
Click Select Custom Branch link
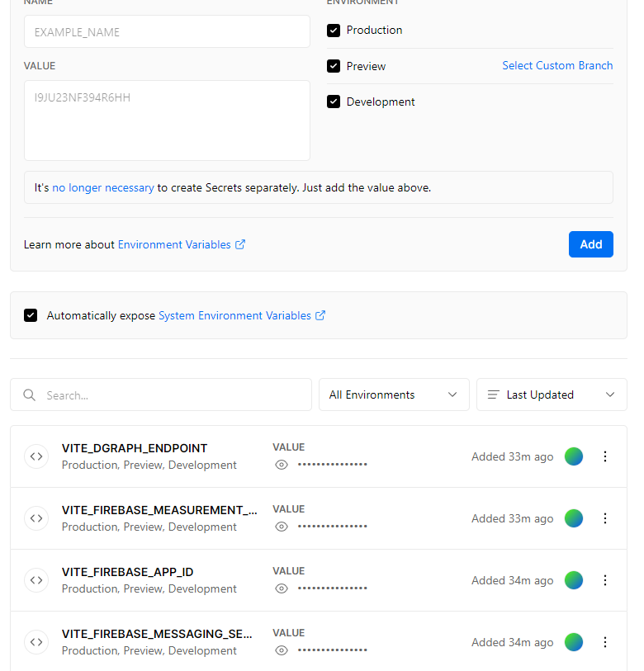click(x=557, y=65)
